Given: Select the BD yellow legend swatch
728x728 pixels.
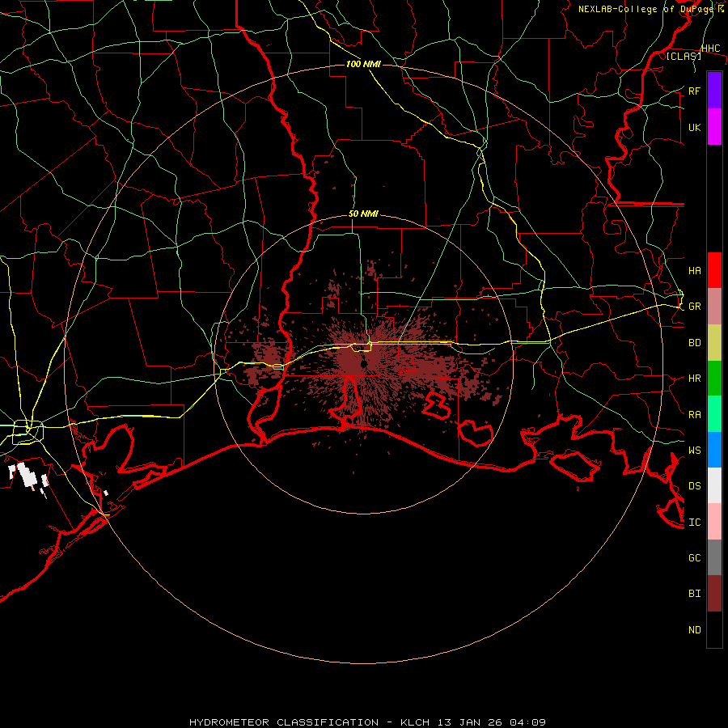Looking at the screenshot, I should coord(714,343).
